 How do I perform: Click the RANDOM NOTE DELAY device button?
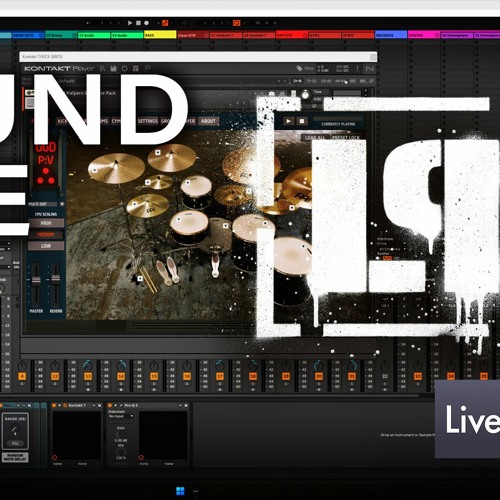(15, 457)
